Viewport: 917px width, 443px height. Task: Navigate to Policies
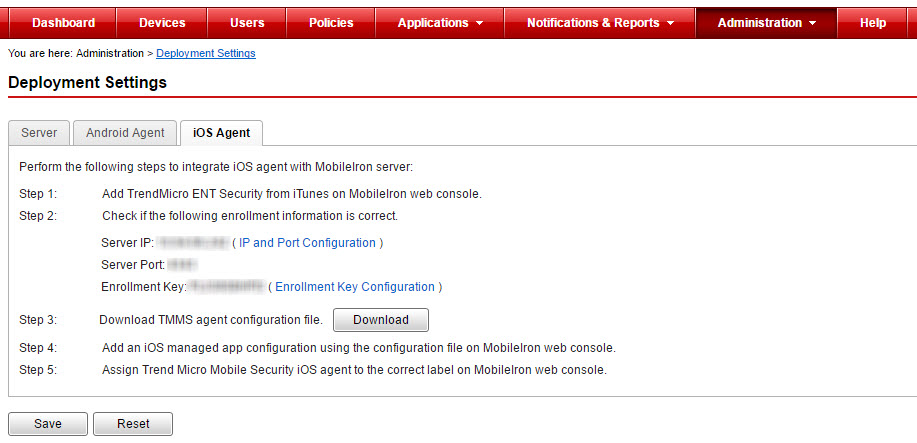(331, 23)
